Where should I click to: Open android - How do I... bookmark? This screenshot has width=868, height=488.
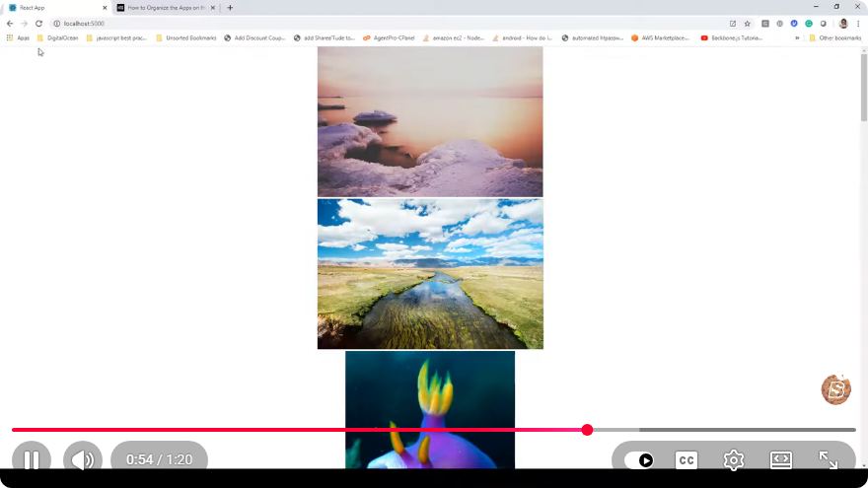coord(523,37)
